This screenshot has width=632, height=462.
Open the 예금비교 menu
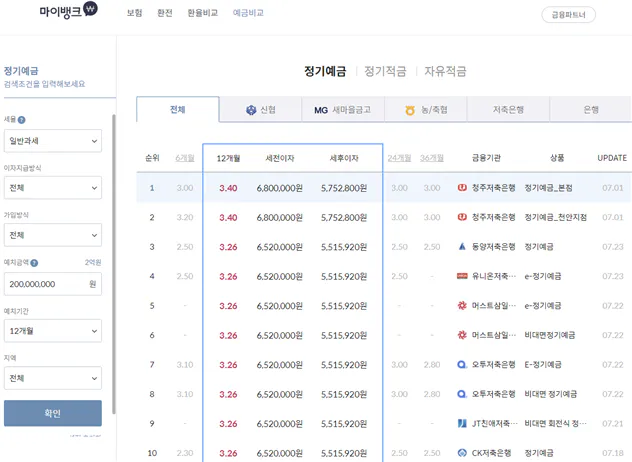coord(248,13)
